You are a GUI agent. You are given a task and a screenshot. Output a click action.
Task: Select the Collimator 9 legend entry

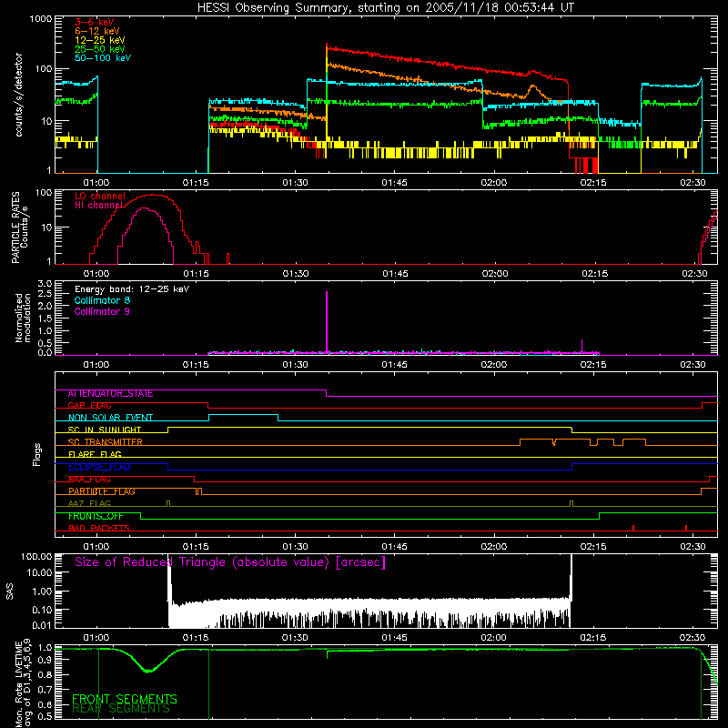(x=102, y=311)
